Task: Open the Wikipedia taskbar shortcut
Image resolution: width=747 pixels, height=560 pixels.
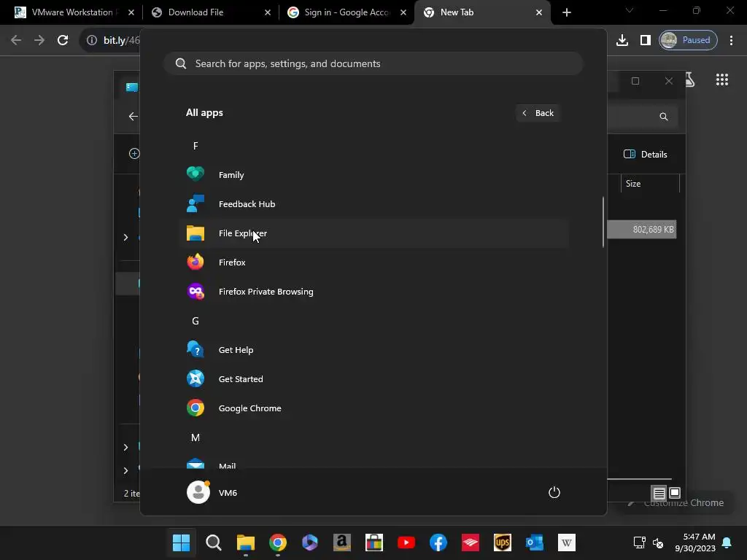Action: (x=567, y=542)
